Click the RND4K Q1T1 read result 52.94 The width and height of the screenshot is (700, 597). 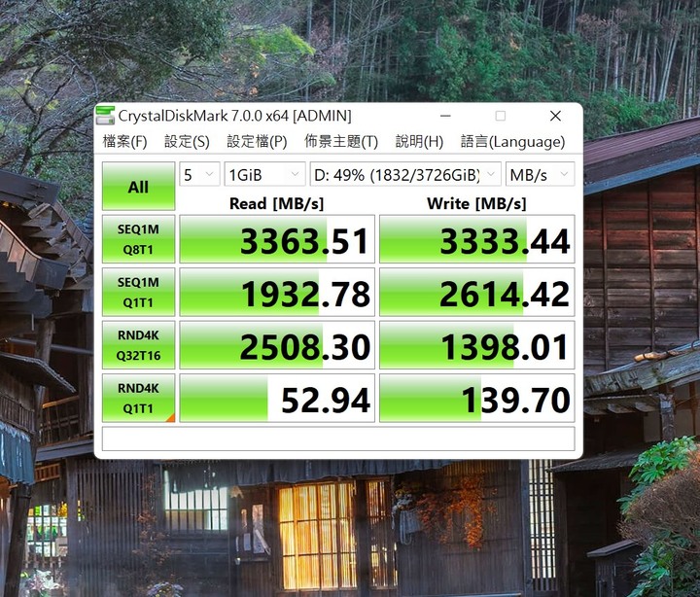click(277, 398)
